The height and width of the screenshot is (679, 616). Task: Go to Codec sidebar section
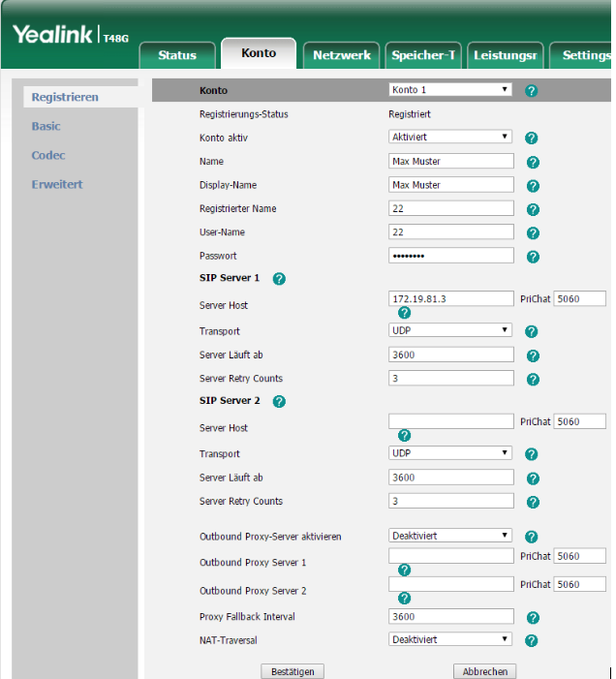(48, 155)
